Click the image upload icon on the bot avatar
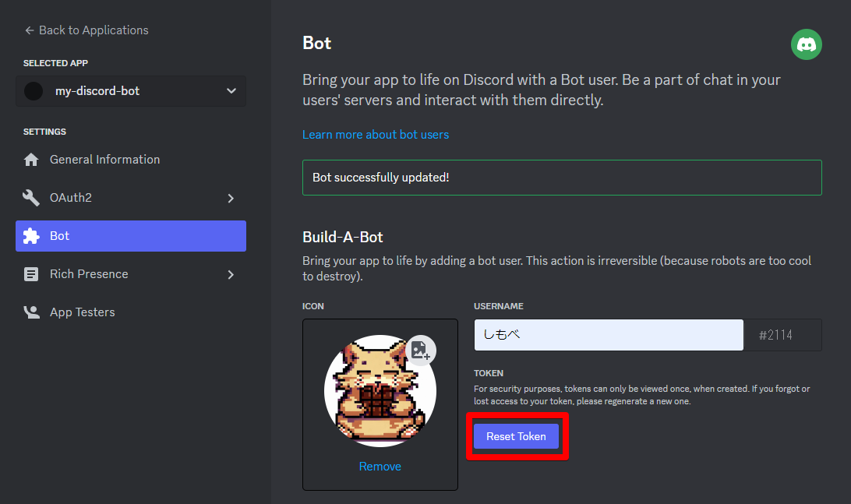 (420, 351)
